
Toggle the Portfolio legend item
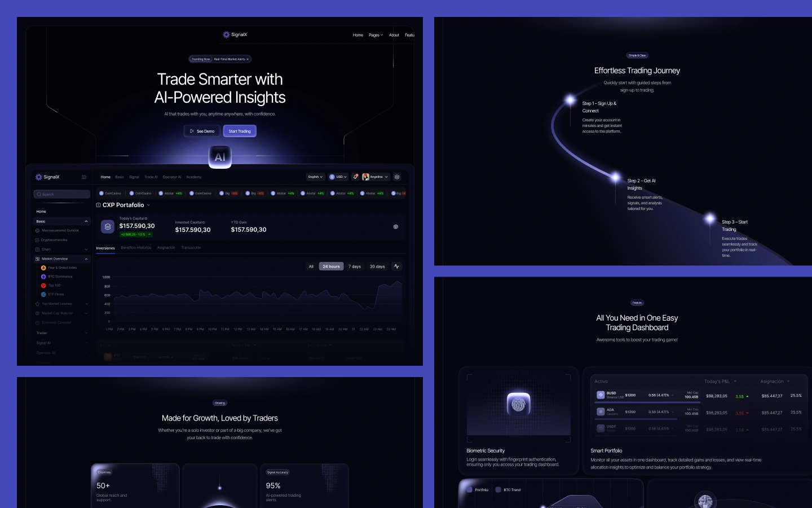coord(477,489)
